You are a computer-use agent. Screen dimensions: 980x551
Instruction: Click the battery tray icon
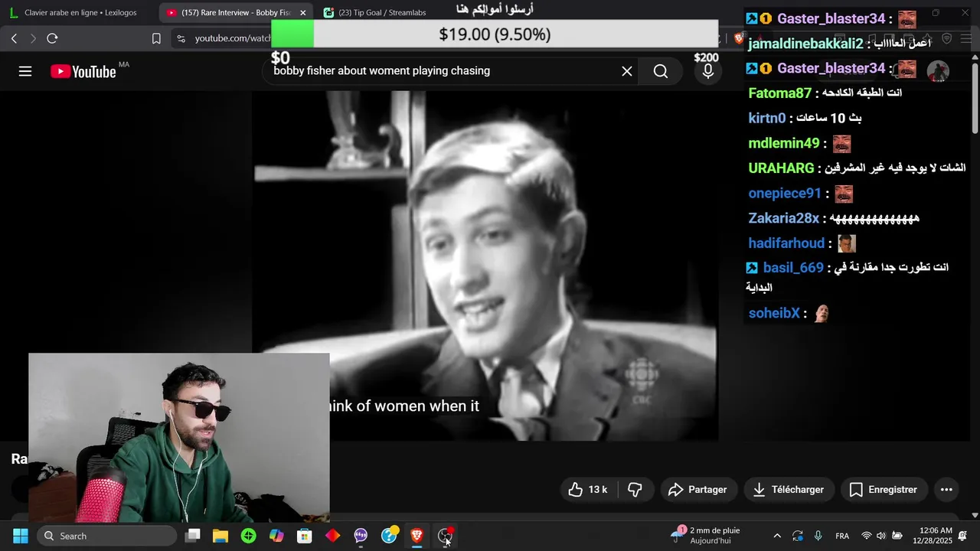[x=897, y=536]
